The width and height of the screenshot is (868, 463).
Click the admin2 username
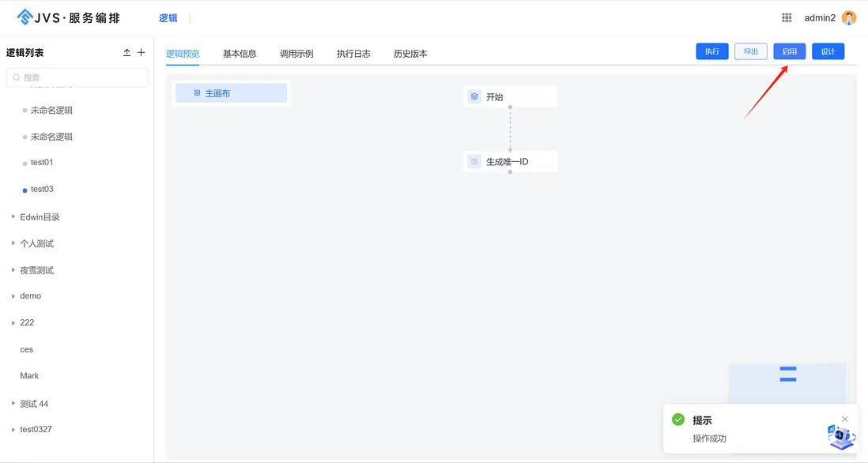click(x=820, y=17)
